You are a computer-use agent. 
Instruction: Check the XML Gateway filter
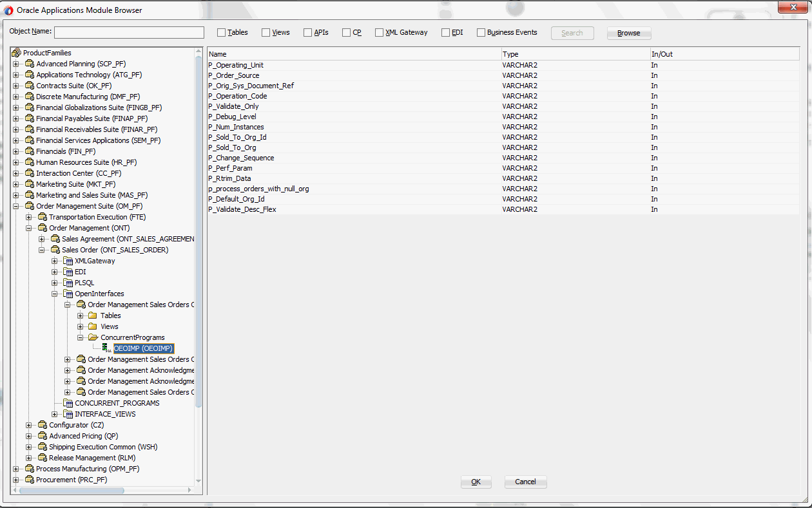click(379, 33)
